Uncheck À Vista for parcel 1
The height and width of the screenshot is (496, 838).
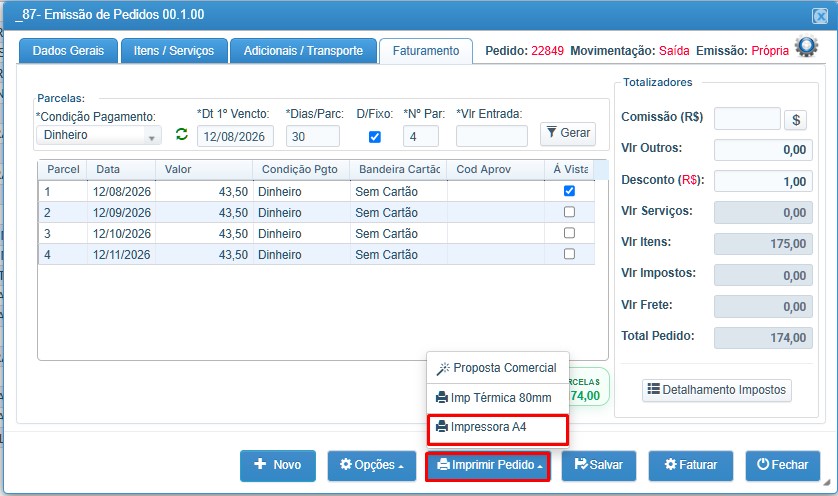(569, 191)
